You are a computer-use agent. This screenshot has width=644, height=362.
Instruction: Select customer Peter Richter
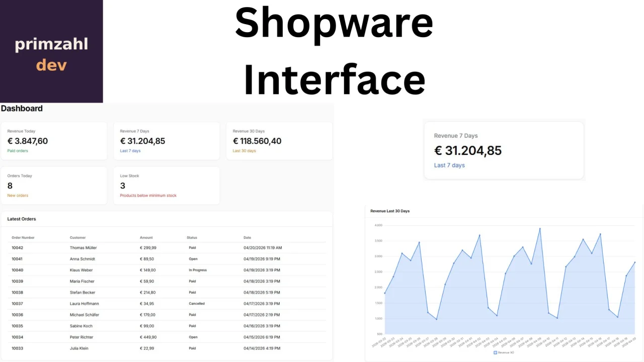[x=82, y=337]
